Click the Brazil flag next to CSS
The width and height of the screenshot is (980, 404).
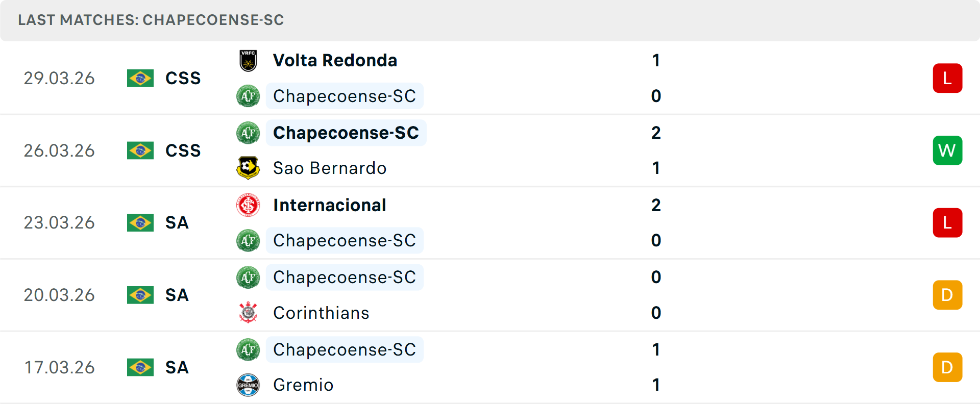click(140, 78)
